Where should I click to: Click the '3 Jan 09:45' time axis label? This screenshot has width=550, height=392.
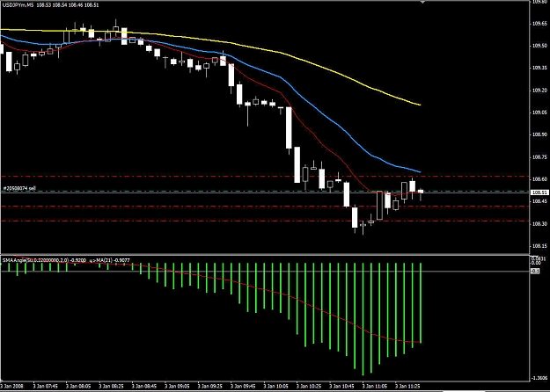(243, 386)
